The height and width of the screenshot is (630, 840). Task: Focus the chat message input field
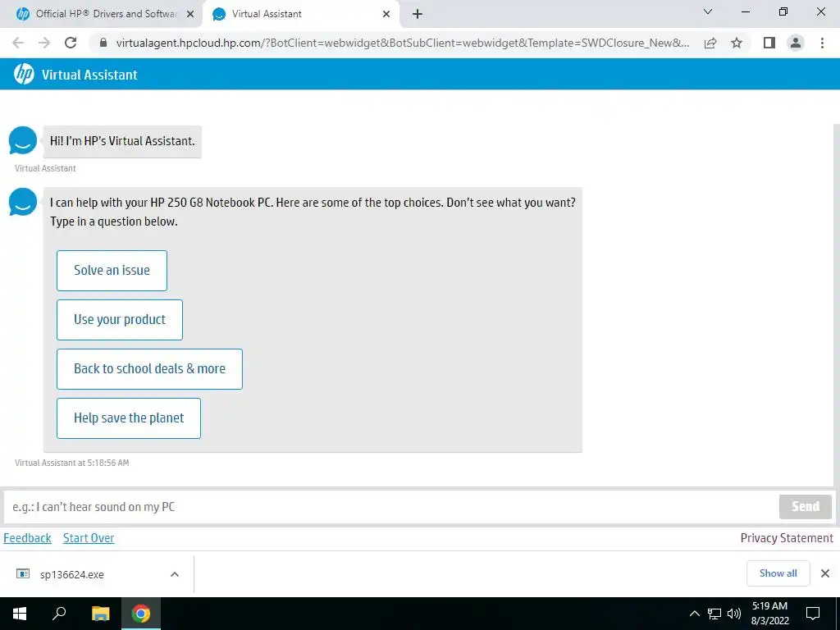390,507
